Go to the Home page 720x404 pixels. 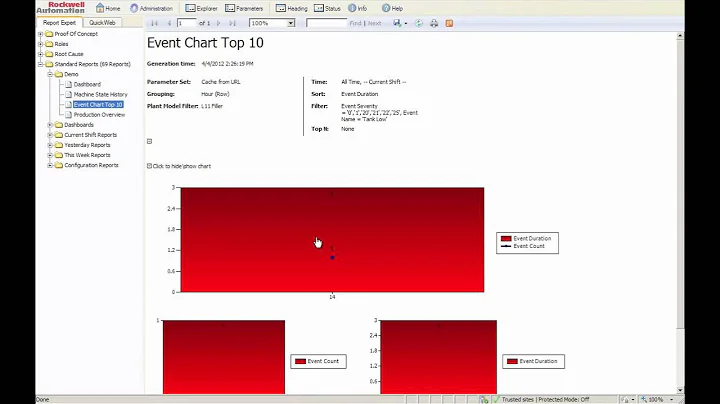click(x=108, y=8)
